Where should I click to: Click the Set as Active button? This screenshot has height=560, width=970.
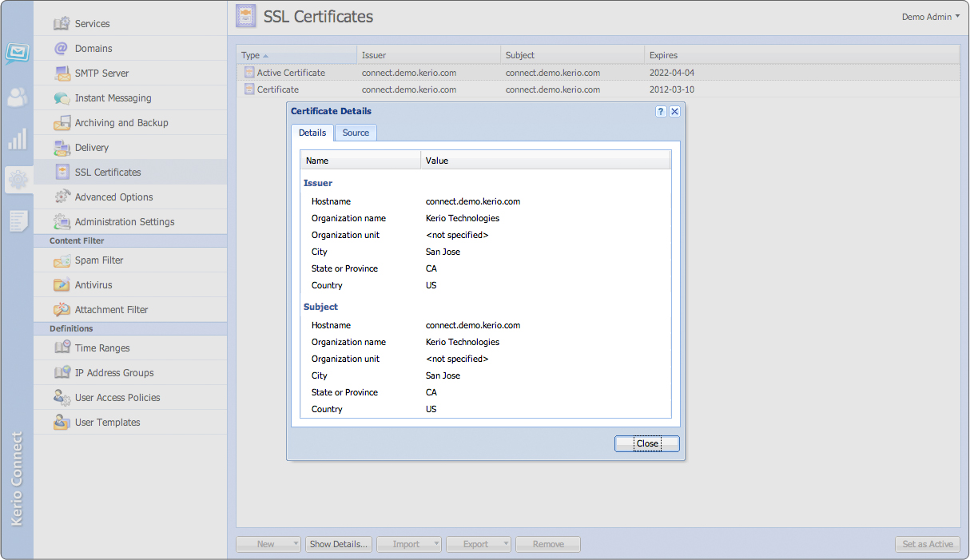(x=928, y=544)
